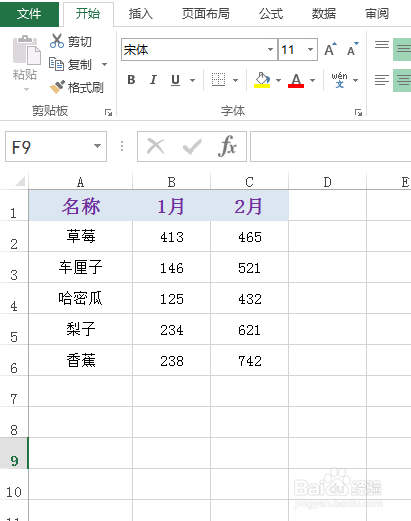
Task: Increase font size with the larger A
Action: 330,50
